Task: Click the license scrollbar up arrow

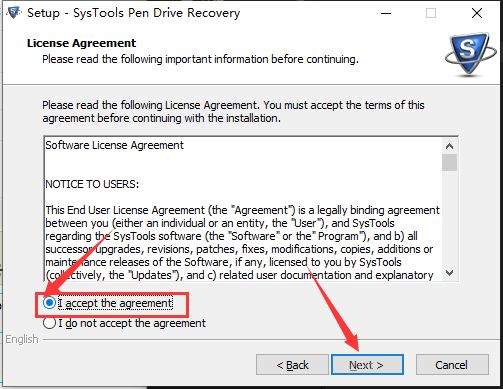Action: pos(449,146)
